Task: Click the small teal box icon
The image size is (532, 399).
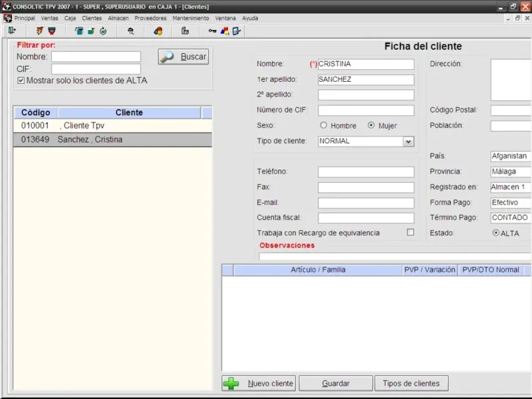Action: pos(91,31)
